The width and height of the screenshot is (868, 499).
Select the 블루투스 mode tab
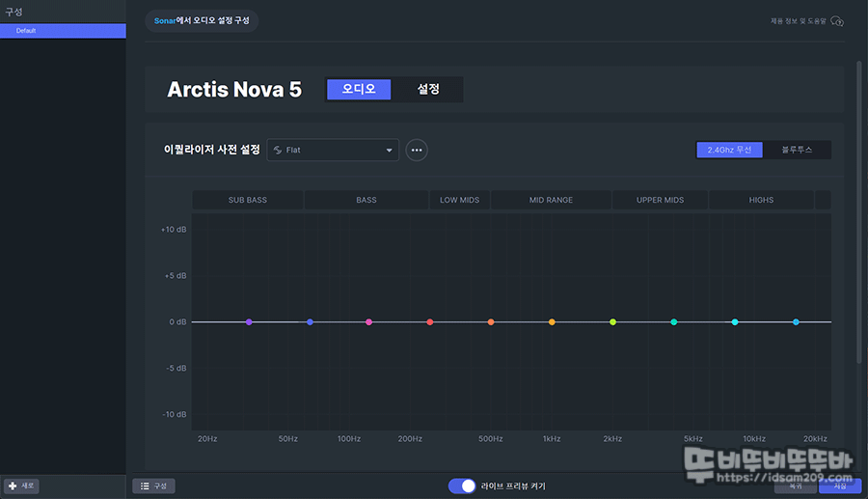point(797,150)
